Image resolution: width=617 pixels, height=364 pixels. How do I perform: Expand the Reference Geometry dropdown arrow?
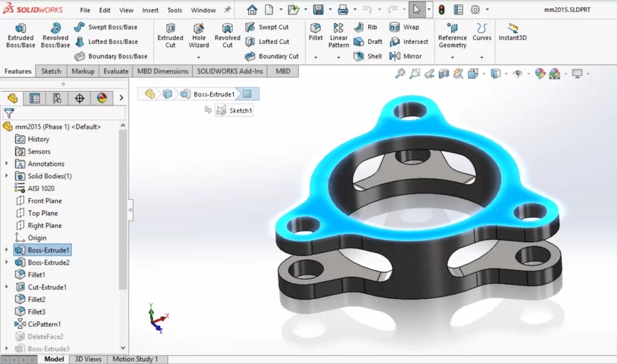point(453,57)
